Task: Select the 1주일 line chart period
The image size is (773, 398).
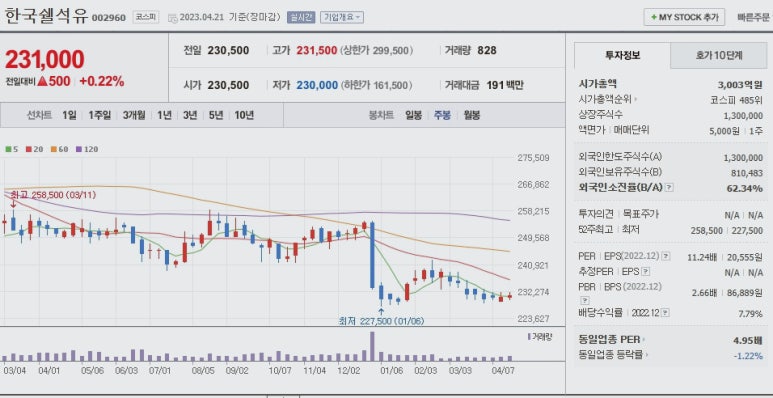Action: (100, 115)
